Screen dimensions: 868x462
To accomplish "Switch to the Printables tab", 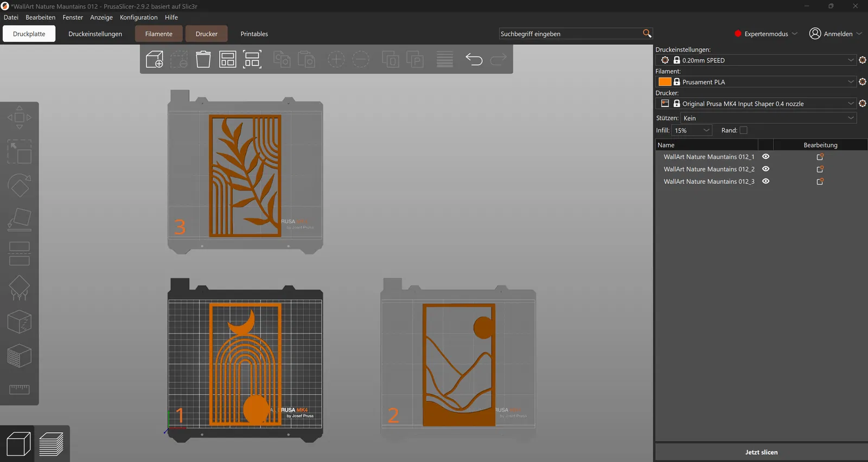I will click(254, 34).
